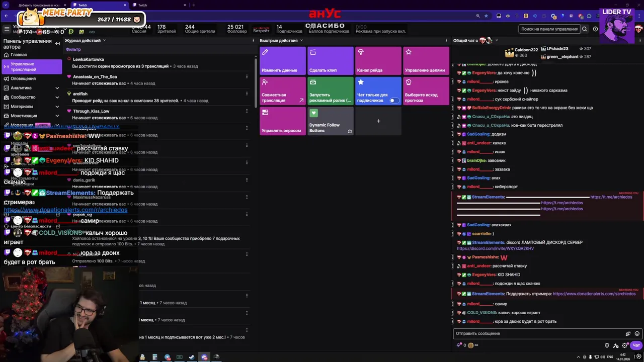Open the help question-mark icon
This screenshot has width=644, height=362.
pyautogui.click(x=595, y=29)
